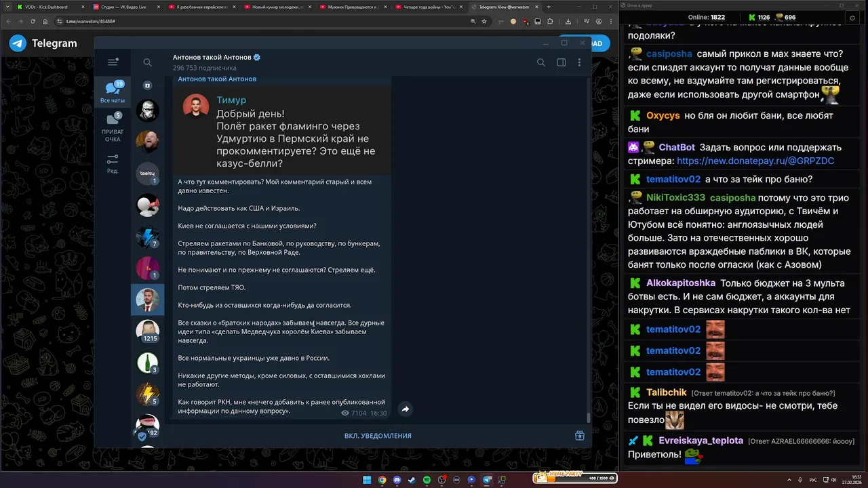Click username Oxycys in chat
This screenshot has height=488, width=868.
(x=663, y=116)
